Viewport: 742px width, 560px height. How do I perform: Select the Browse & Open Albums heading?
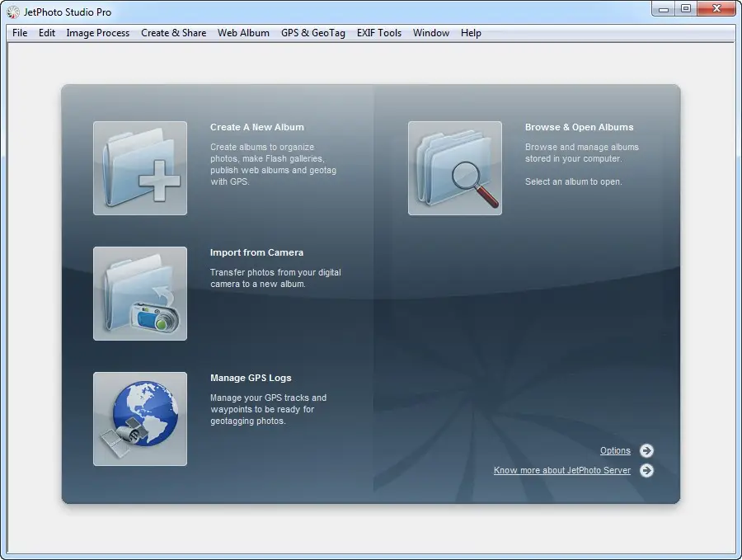pos(580,127)
